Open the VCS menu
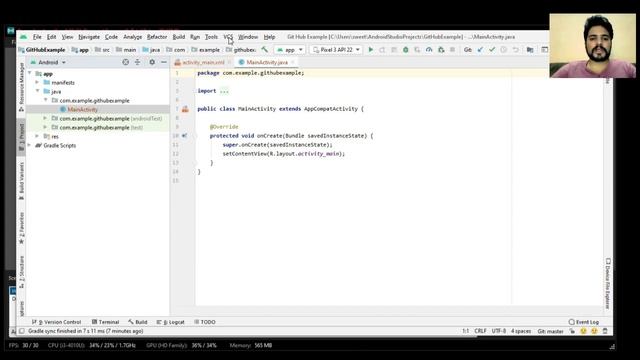This screenshot has height=360, width=640. (x=228, y=37)
